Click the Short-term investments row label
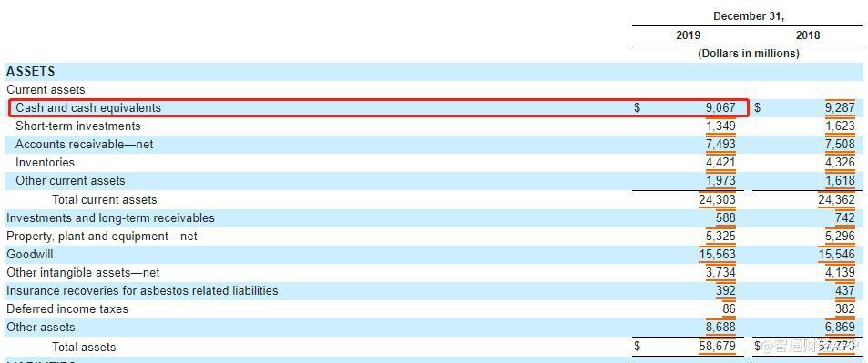The height and width of the screenshot is (363, 868). 78,126
